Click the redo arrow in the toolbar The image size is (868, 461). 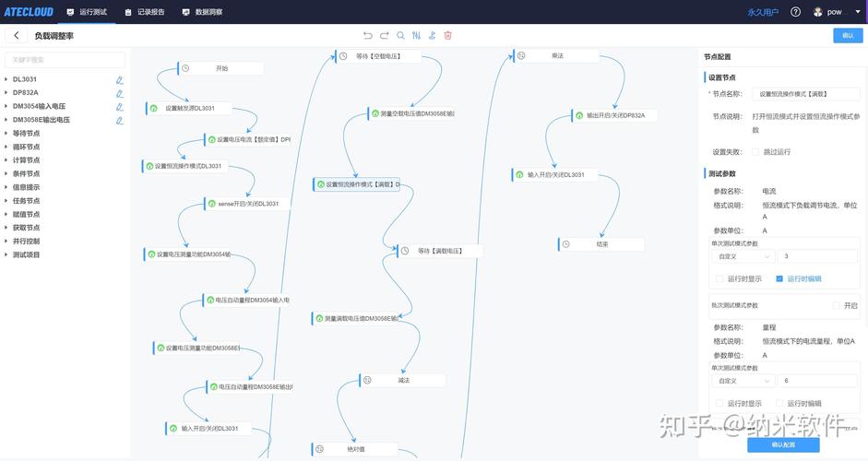point(384,35)
